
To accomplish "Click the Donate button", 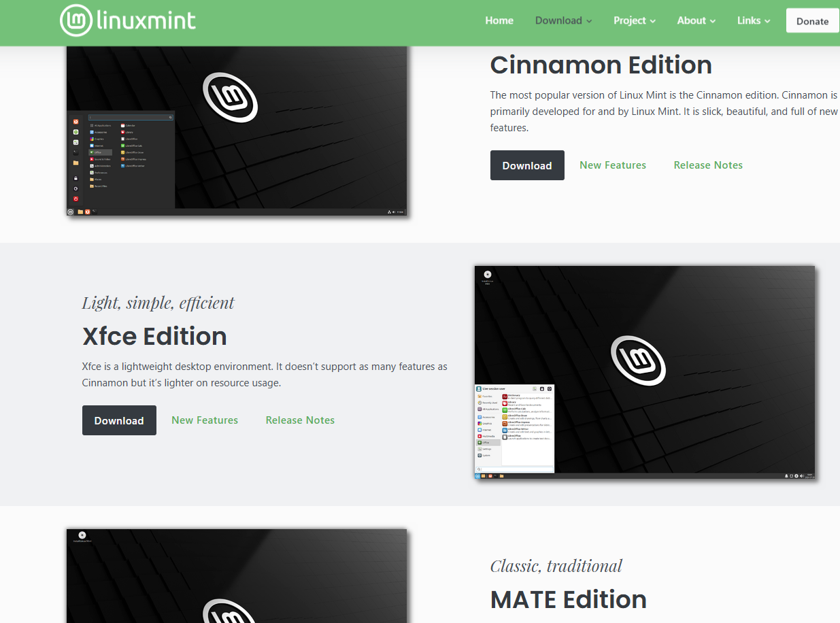I will (x=812, y=20).
